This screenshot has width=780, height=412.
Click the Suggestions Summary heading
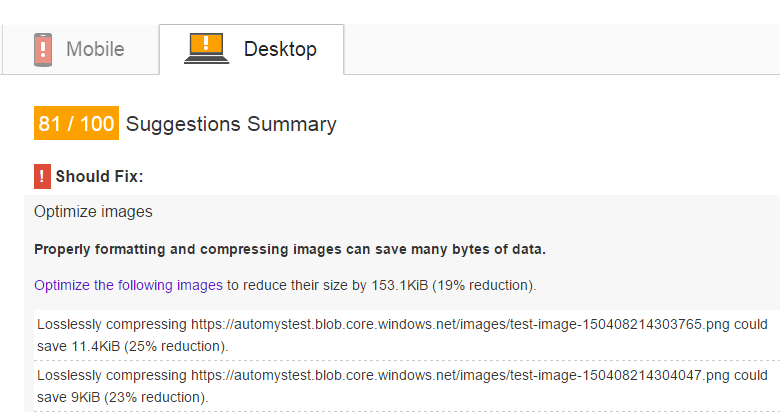point(231,124)
